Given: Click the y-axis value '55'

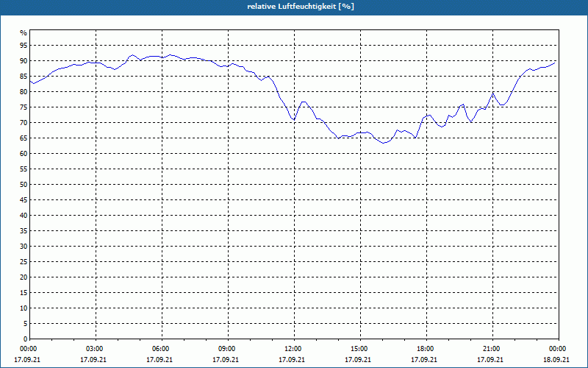Looking at the screenshot, I should point(24,169).
